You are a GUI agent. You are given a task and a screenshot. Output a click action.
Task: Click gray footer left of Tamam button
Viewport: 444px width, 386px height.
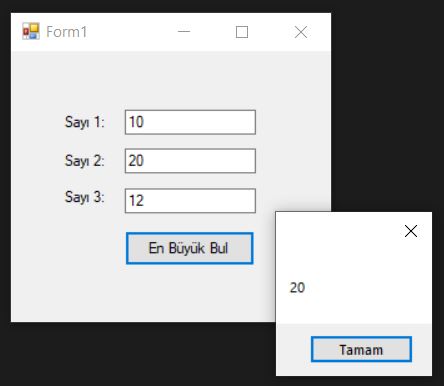tap(293, 349)
